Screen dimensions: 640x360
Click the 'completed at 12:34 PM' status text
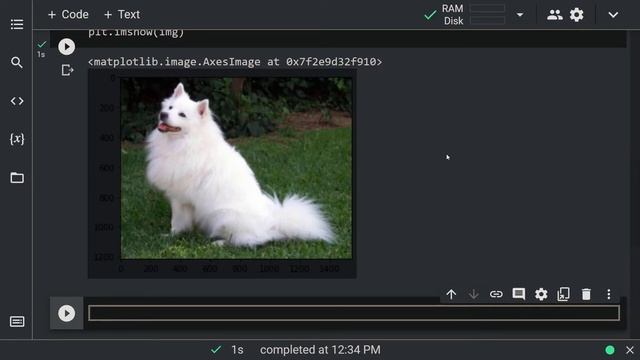click(320, 350)
